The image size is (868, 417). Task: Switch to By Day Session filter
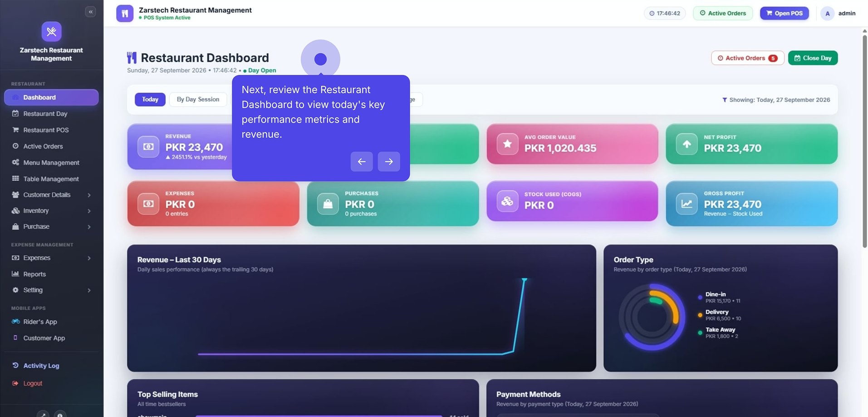(x=198, y=99)
